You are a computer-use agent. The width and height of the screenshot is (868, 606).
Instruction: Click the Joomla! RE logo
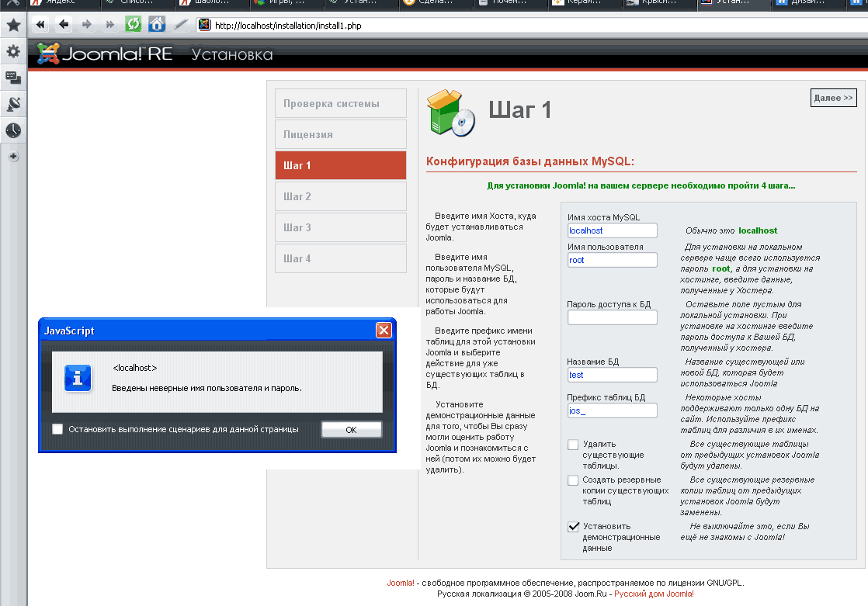105,54
